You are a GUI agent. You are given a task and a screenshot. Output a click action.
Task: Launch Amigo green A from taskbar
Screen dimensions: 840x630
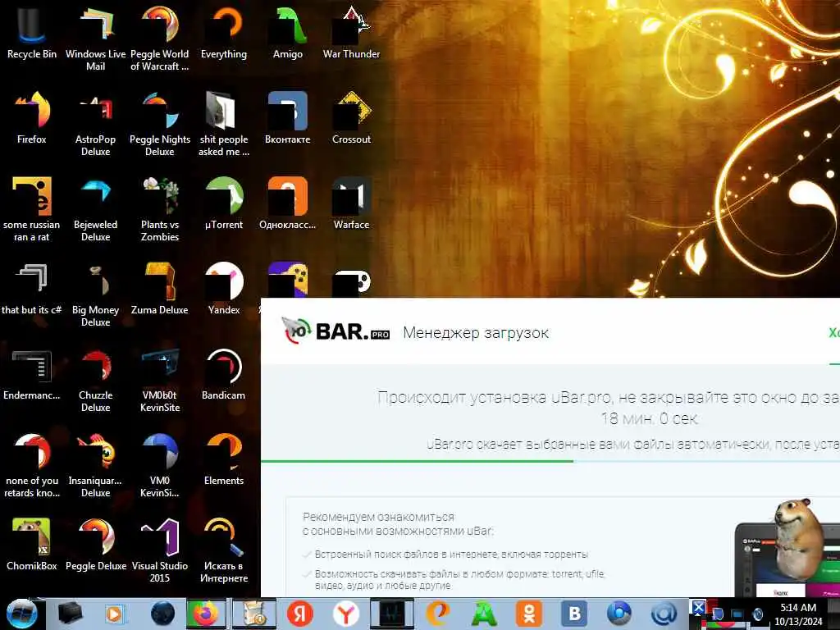pyautogui.click(x=484, y=614)
